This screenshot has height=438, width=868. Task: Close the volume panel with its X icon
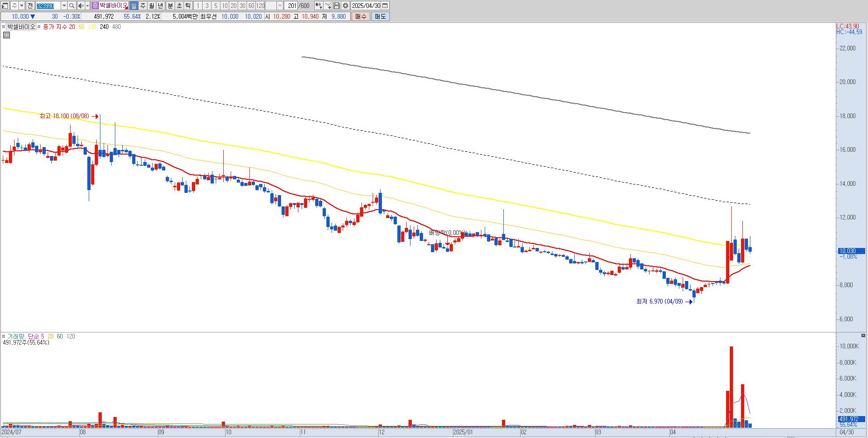pyautogui.click(x=862, y=336)
